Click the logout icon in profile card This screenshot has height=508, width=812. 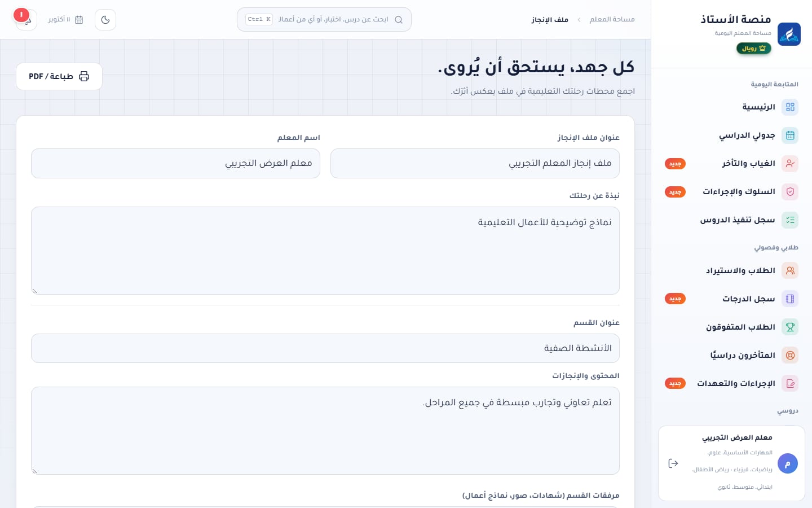(673, 463)
